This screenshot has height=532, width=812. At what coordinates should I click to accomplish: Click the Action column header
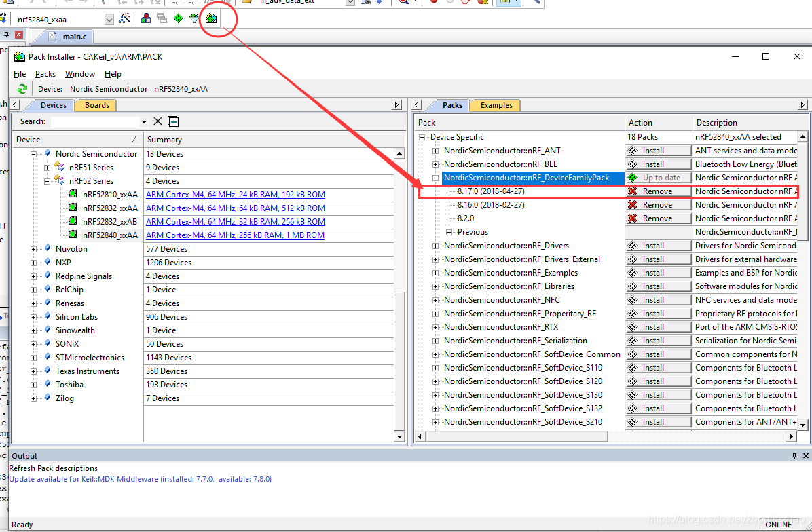pyautogui.click(x=659, y=123)
